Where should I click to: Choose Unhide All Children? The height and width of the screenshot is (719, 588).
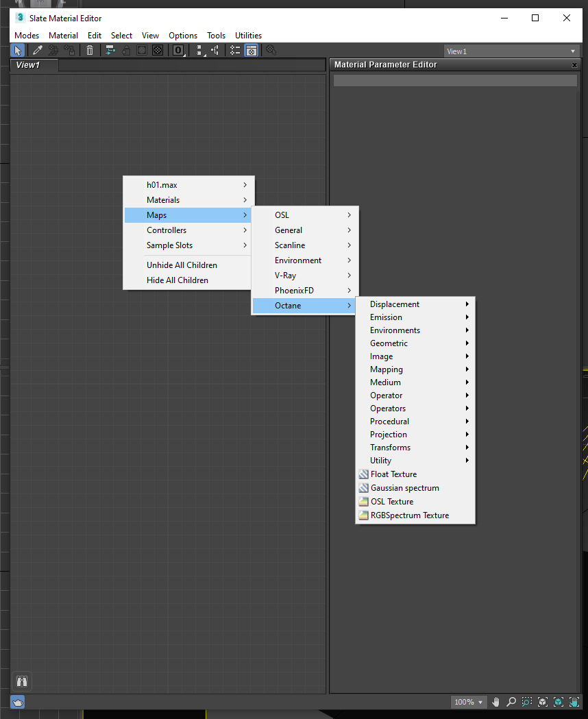coord(188,265)
